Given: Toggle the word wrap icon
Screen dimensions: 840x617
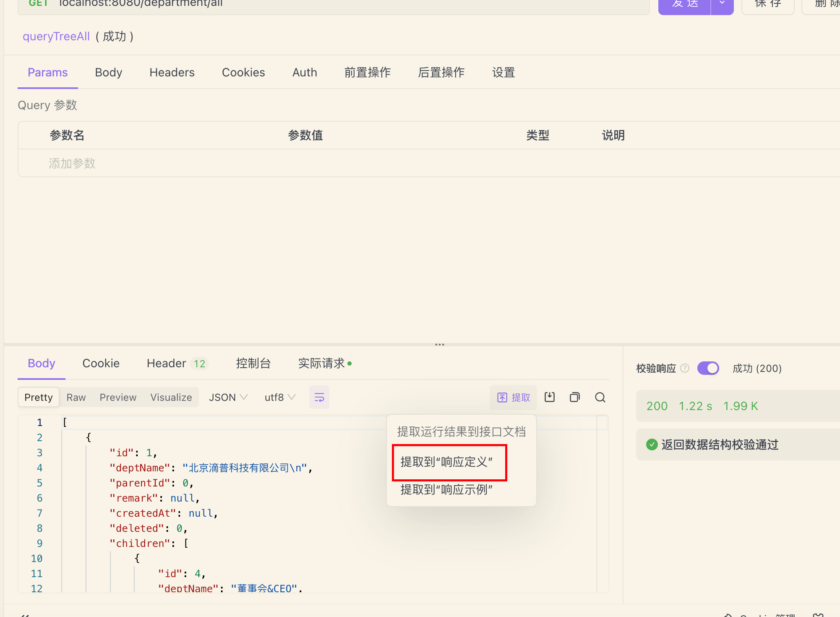Looking at the screenshot, I should click(319, 397).
